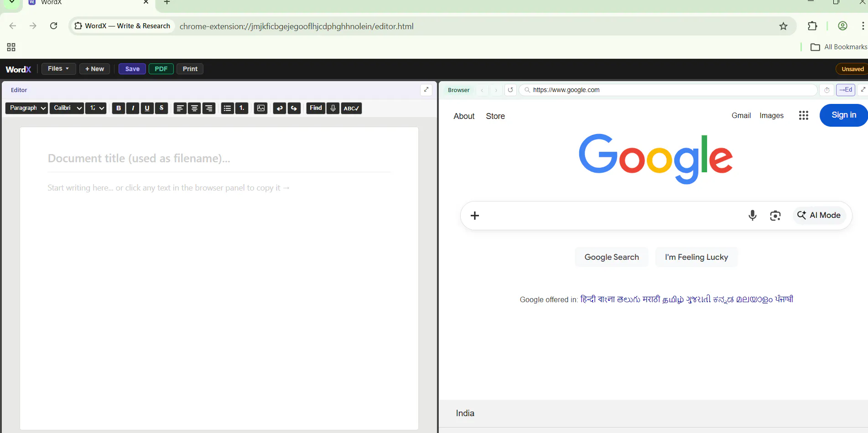Expand the browser panel to full width
The image size is (868, 433).
pyautogui.click(x=863, y=90)
